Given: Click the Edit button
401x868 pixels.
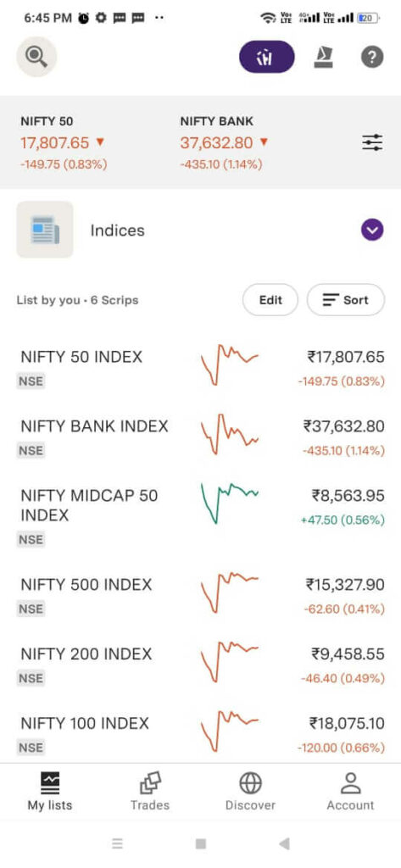Looking at the screenshot, I should pyautogui.click(x=270, y=300).
